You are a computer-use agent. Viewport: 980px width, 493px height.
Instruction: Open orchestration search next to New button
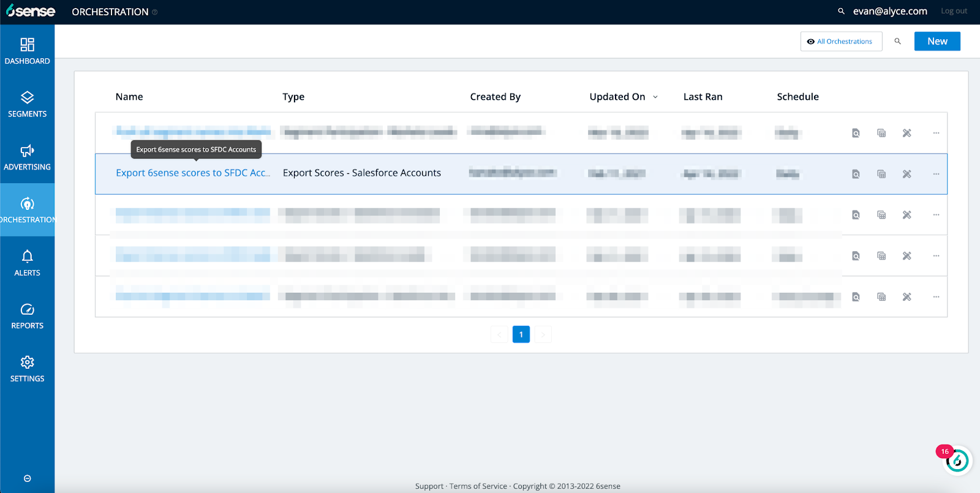coord(898,41)
